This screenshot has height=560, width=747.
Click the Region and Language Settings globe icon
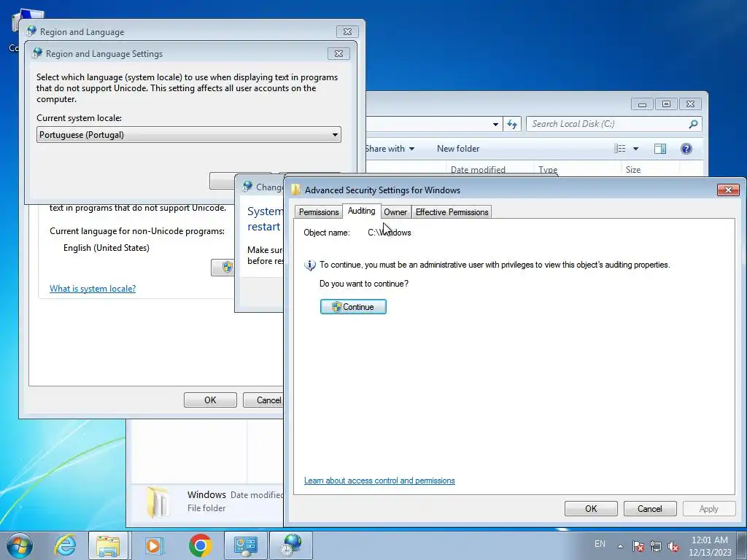[37, 53]
